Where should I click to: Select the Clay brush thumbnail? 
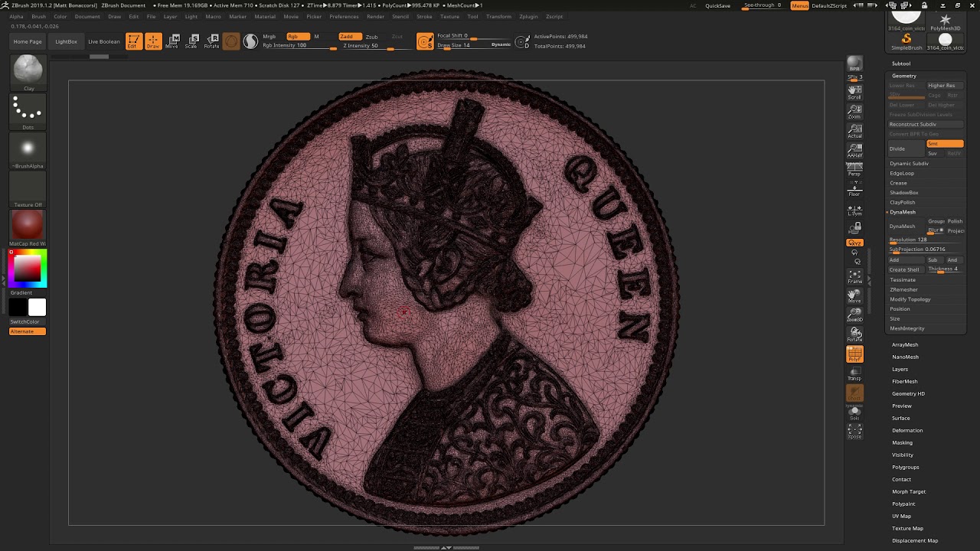28,72
